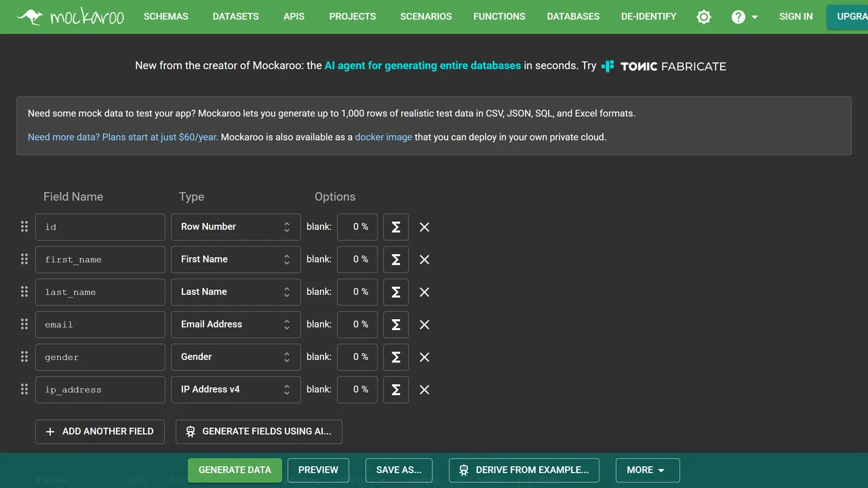Click the PREVIEW button
This screenshot has width=868, height=488.
(x=318, y=470)
